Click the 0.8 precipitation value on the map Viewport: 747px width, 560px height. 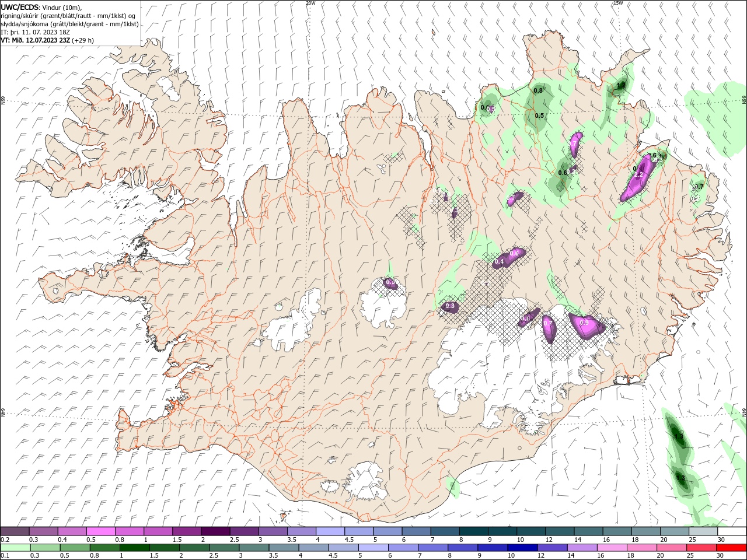coord(538,90)
